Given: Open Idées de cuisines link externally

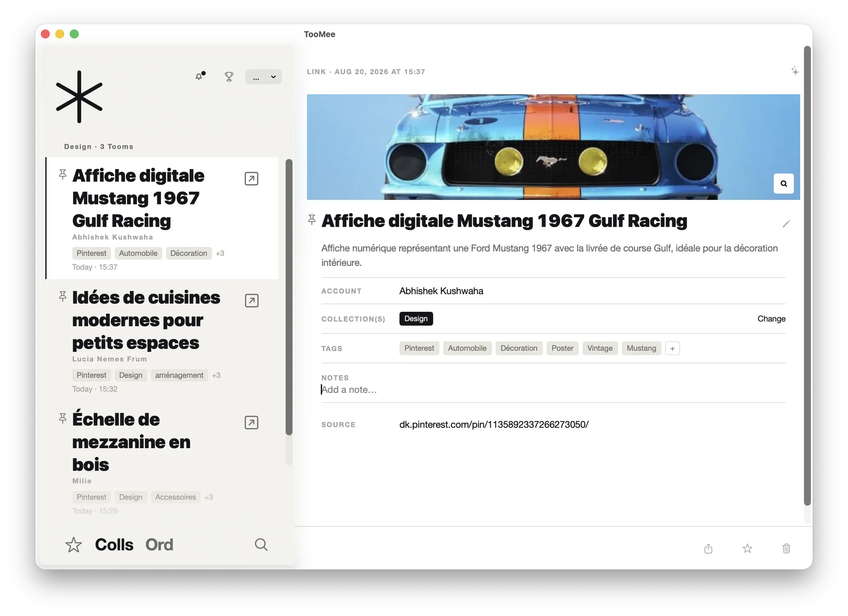Looking at the screenshot, I should 251,301.
